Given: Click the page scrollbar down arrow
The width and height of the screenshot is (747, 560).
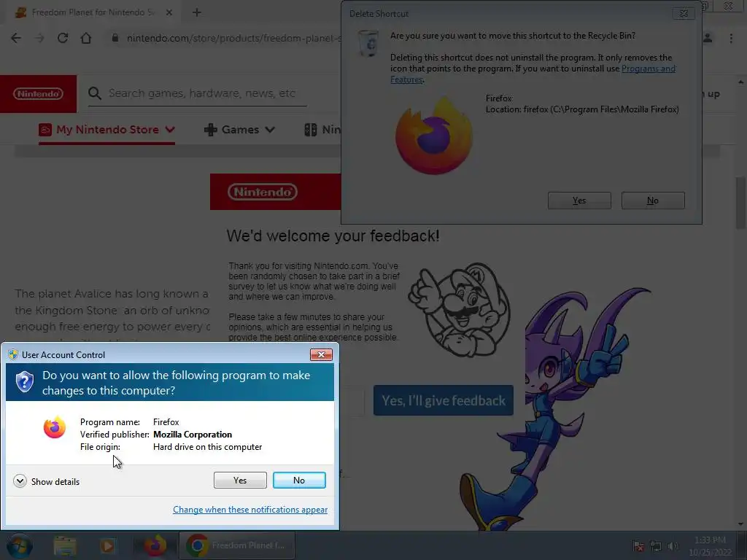Looking at the screenshot, I should [x=740, y=524].
